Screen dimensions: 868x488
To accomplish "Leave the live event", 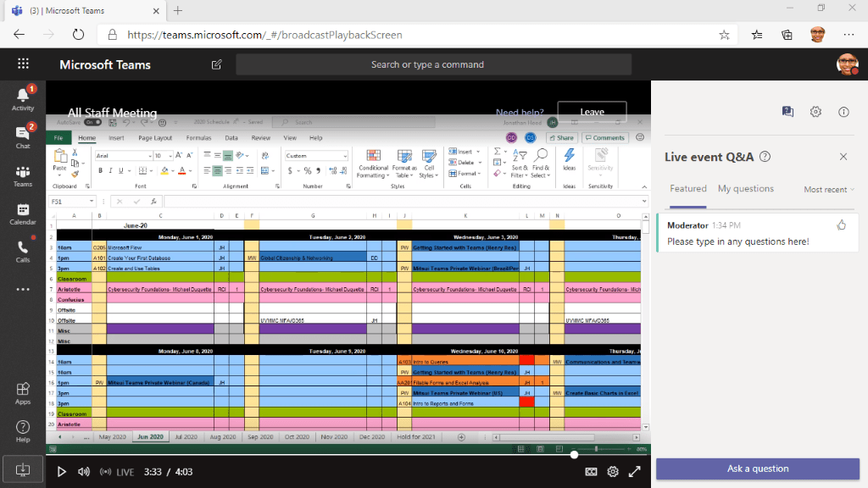I will pyautogui.click(x=592, y=112).
